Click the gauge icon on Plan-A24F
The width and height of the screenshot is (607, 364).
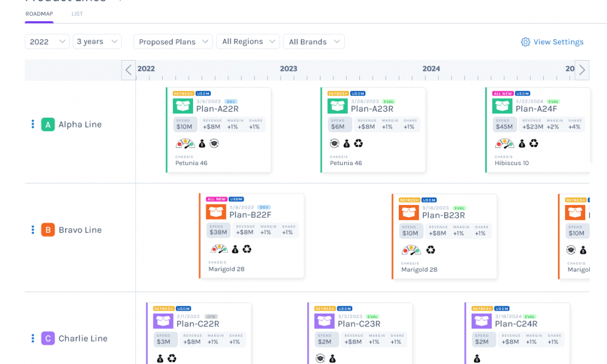coord(504,144)
